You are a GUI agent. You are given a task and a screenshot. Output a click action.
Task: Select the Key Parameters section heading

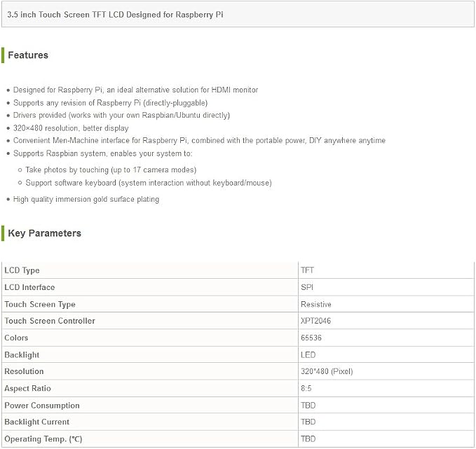(x=44, y=233)
